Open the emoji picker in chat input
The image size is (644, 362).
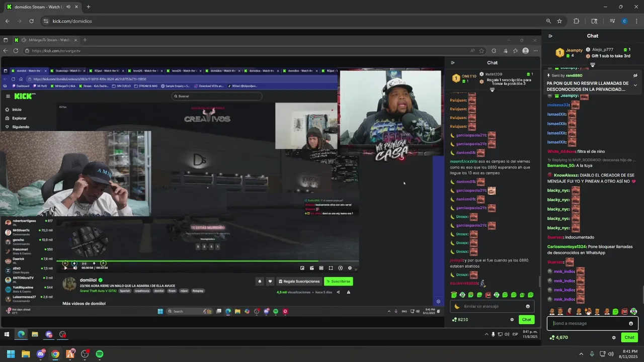pos(631,323)
